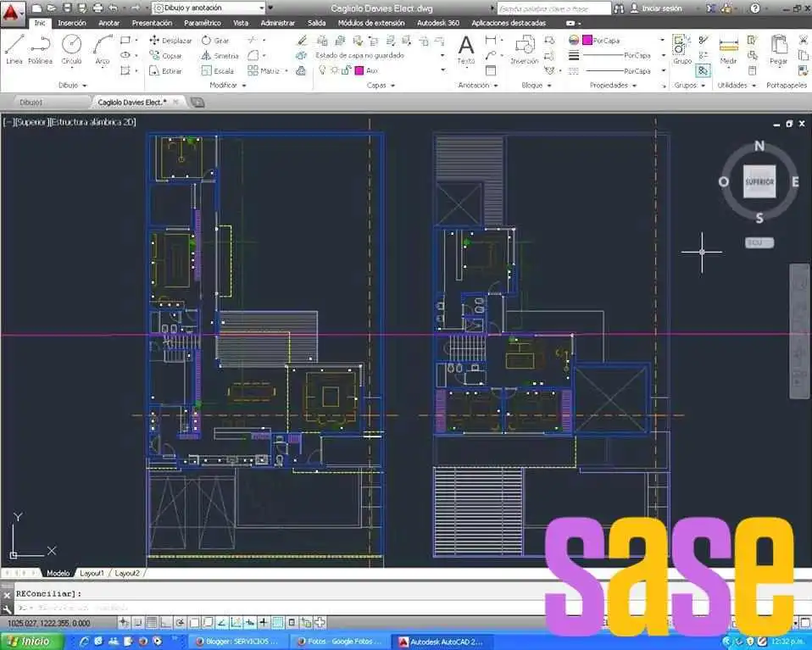812x650 pixels.
Task: Click the viewport label 'Estructura alámbrica 2D'
Action: 92,122
